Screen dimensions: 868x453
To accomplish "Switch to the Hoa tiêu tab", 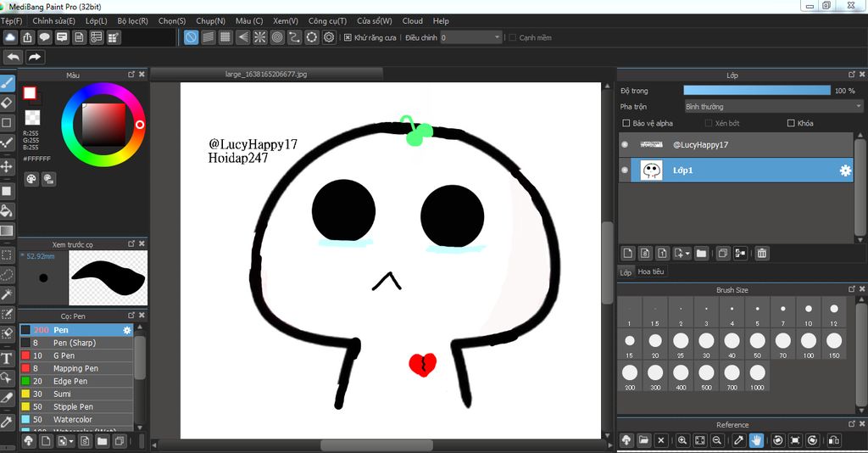I will click(651, 271).
